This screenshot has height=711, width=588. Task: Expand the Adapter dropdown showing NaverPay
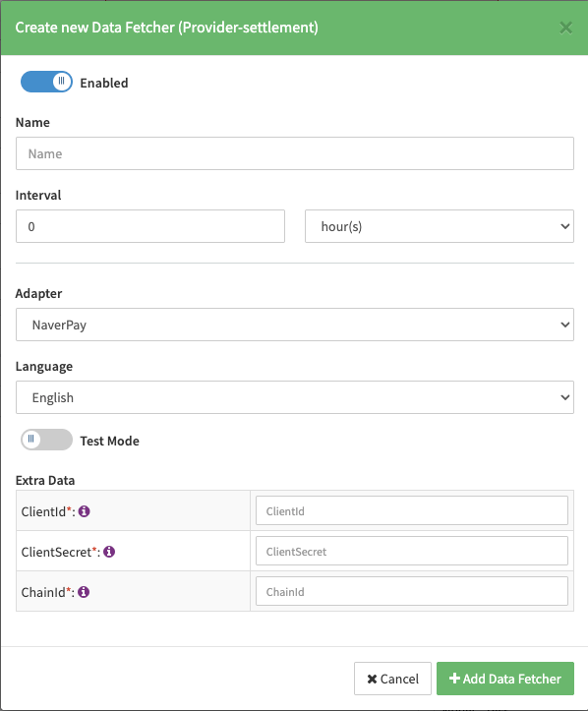click(x=295, y=325)
